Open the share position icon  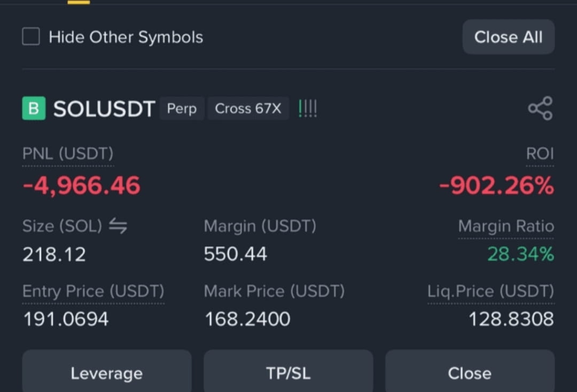coord(541,108)
